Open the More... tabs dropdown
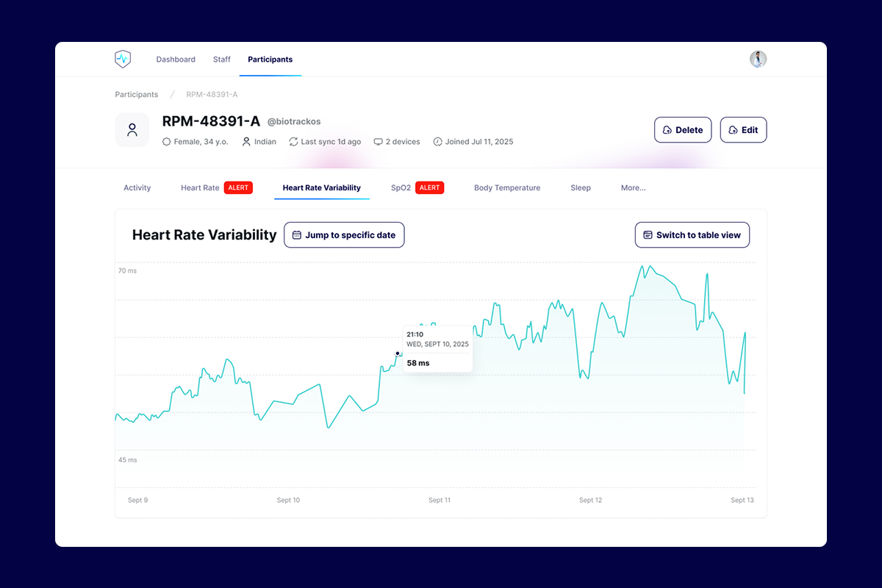Screen dimensions: 882x588 click(x=633, y=188)
